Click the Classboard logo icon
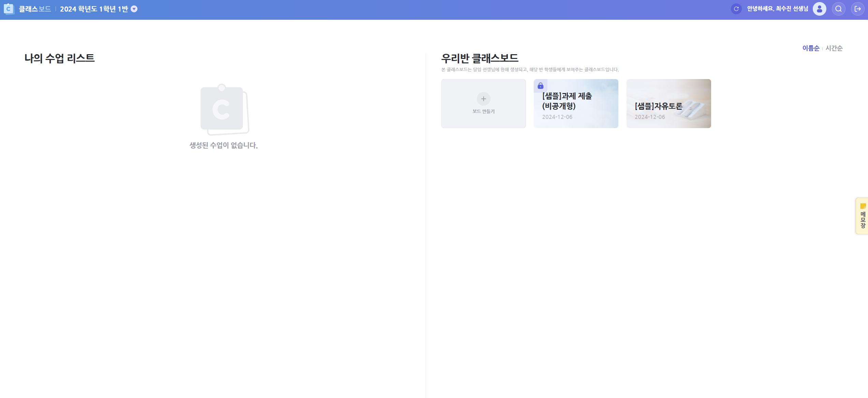Screen dimensions: 868x398 pos(9,9)
